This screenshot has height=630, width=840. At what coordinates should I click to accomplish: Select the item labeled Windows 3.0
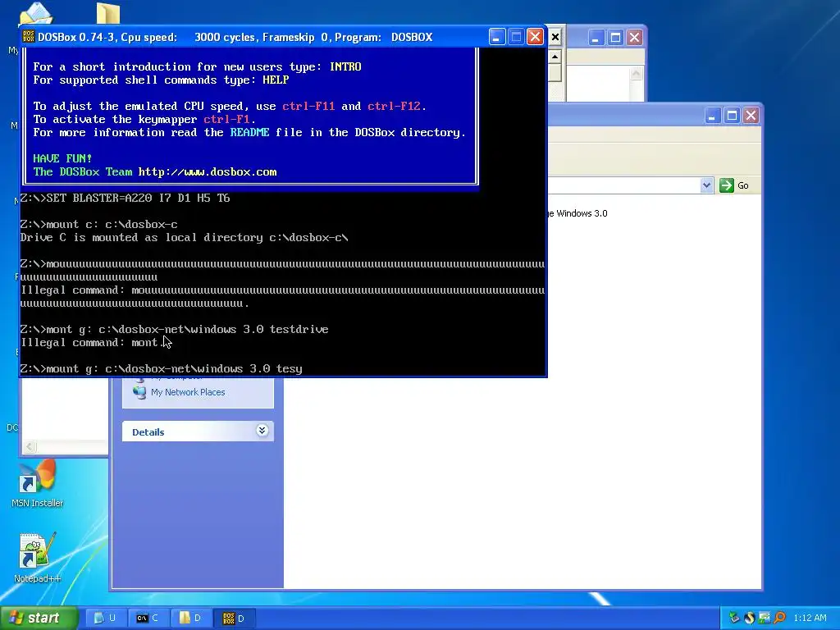tap(577, 213)
